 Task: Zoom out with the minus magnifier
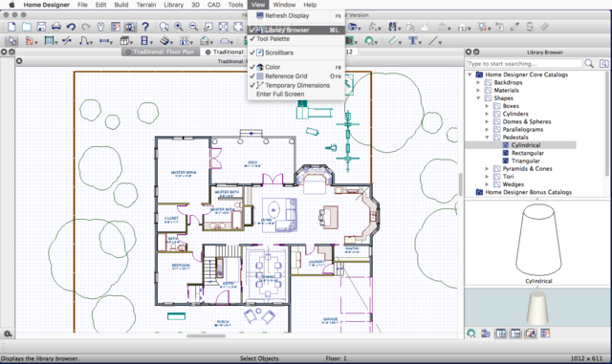[193, 27]
